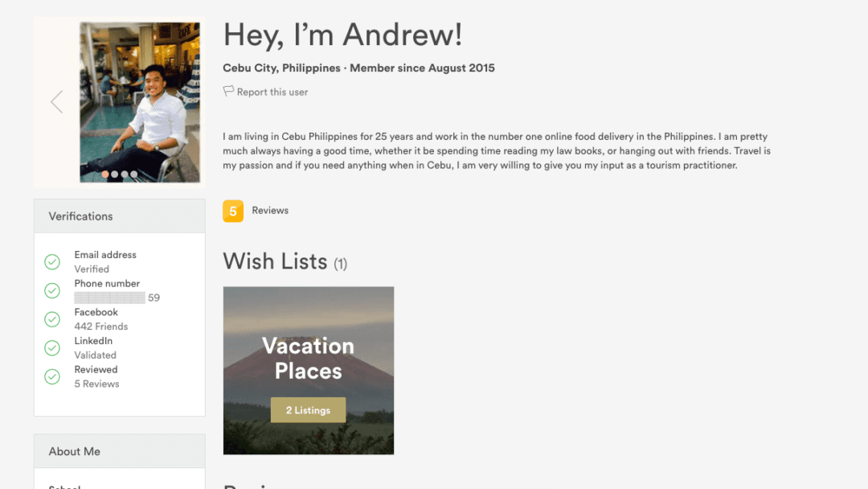Click the Facebook verified checkmark icon

click(x=52, y=319)
